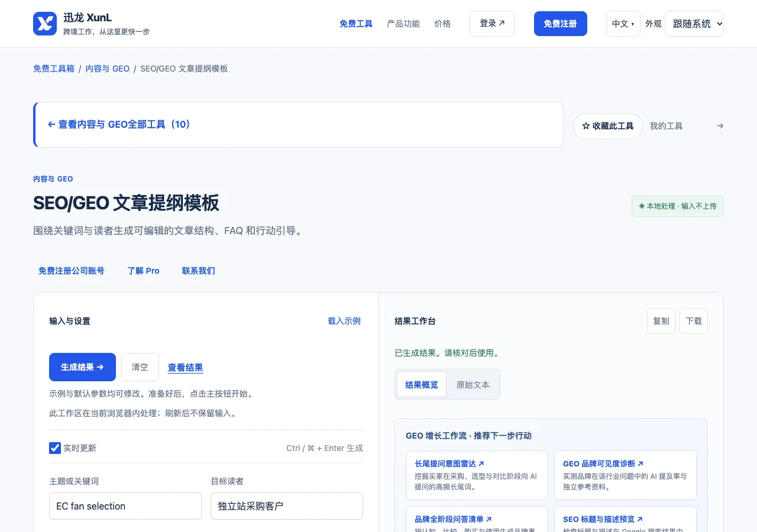The width and height of the screenshot is (757, 532).
Task: Click 本地处理 · 输入不上传 badge
Action: [x=678, y=206]
